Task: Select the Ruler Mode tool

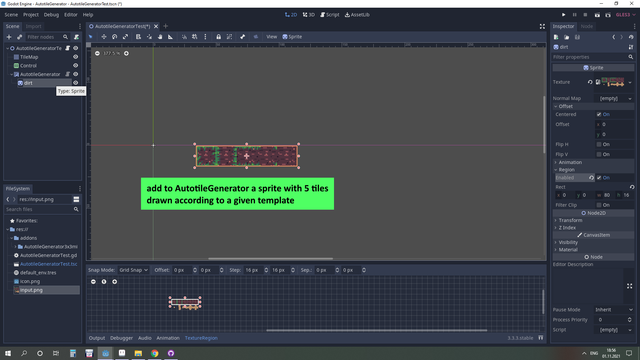Action: click(x=171, y=37)
